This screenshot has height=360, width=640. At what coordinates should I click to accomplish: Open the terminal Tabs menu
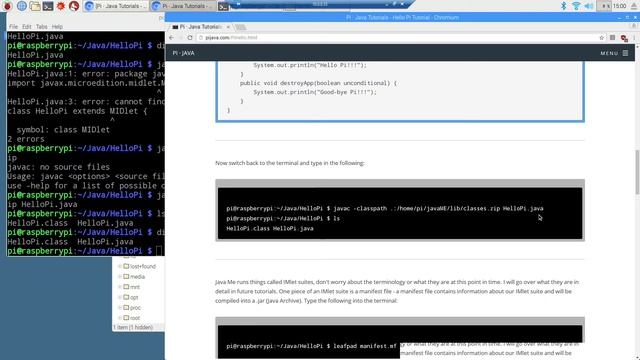coord(41,27)
